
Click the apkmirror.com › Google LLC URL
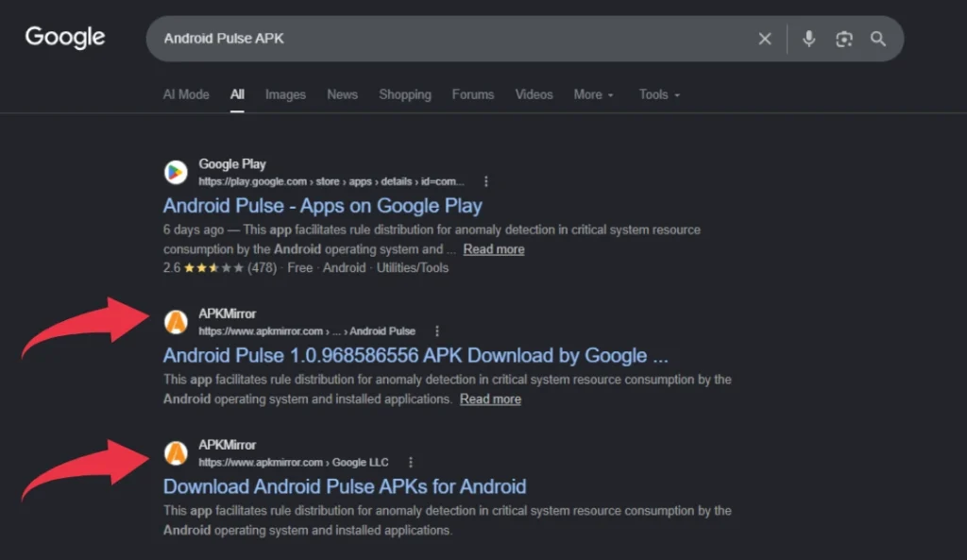294,462
